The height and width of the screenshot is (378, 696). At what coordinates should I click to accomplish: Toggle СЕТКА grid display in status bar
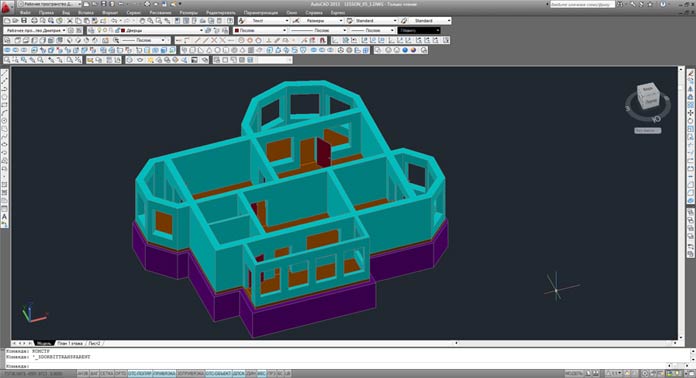pos(107,374)
